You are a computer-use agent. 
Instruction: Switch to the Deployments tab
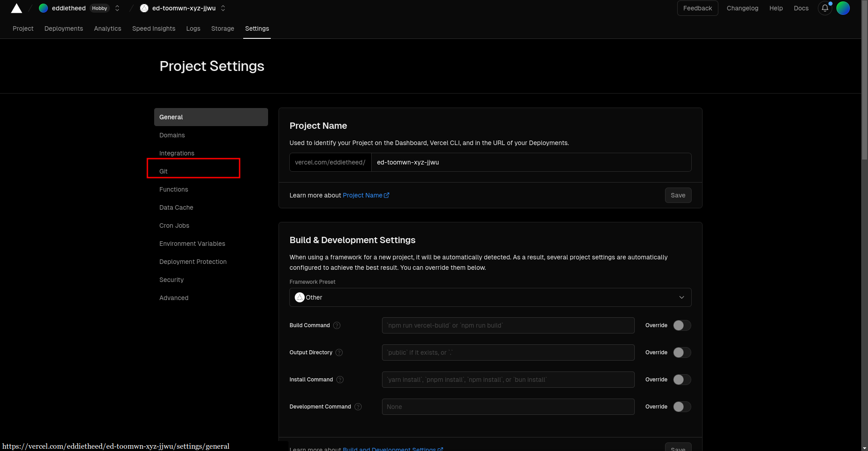64,28
